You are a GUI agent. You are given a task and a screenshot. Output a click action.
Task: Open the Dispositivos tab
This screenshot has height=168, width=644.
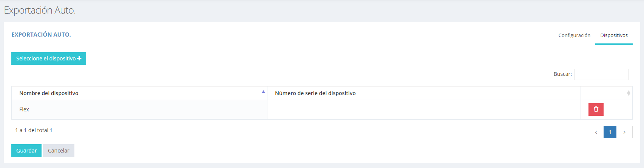coord(614,35)
